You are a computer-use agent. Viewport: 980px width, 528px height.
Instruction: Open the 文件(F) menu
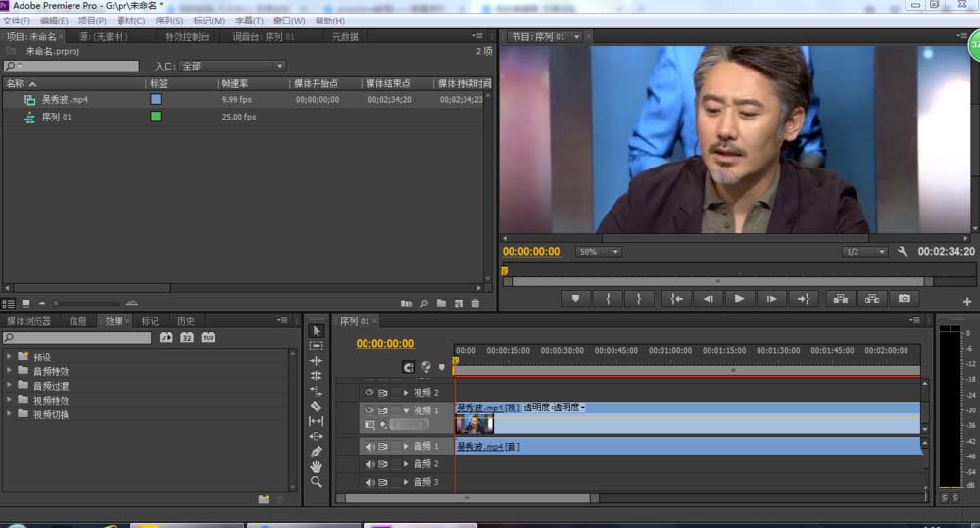17,21
